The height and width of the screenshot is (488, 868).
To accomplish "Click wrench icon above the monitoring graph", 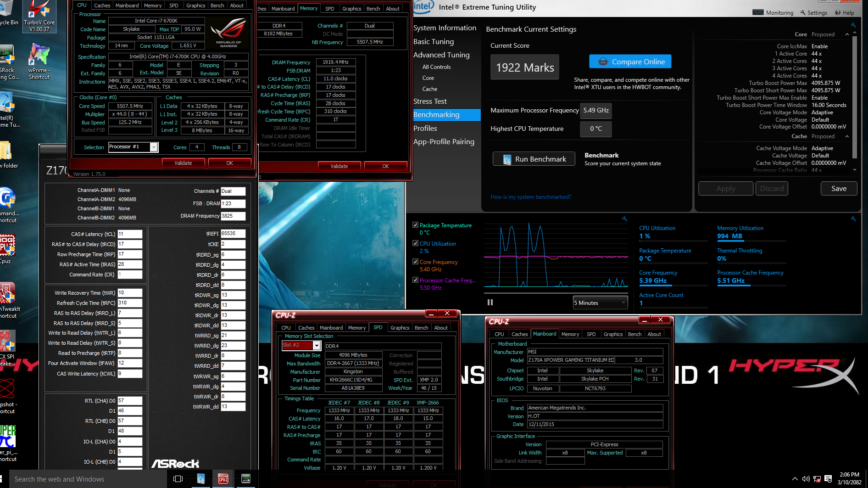I will pos(624,219).
